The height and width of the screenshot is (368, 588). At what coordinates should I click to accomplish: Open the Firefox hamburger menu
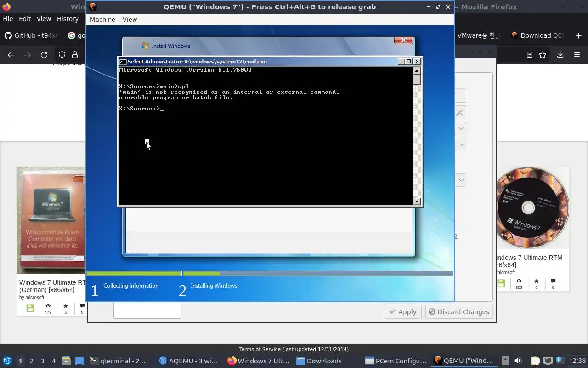point(577,55)
